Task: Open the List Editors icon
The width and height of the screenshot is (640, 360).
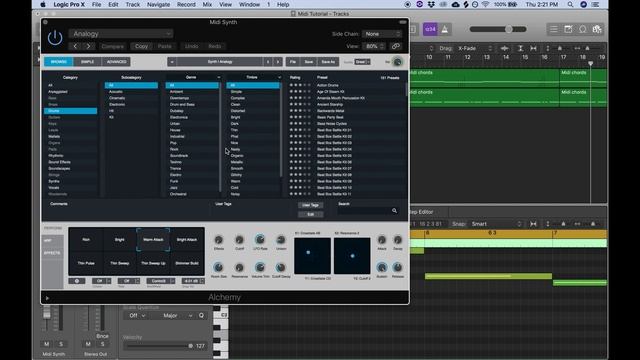Action: [553, 29]
